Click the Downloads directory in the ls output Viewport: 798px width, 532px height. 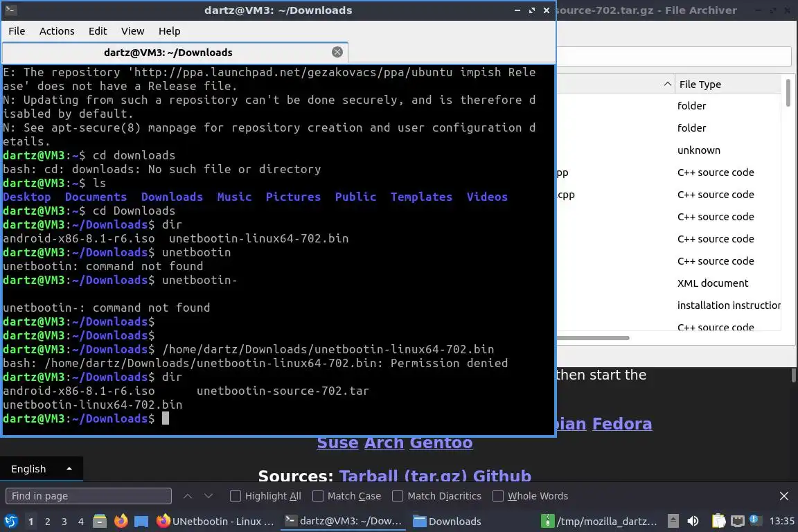pos(172,197)
